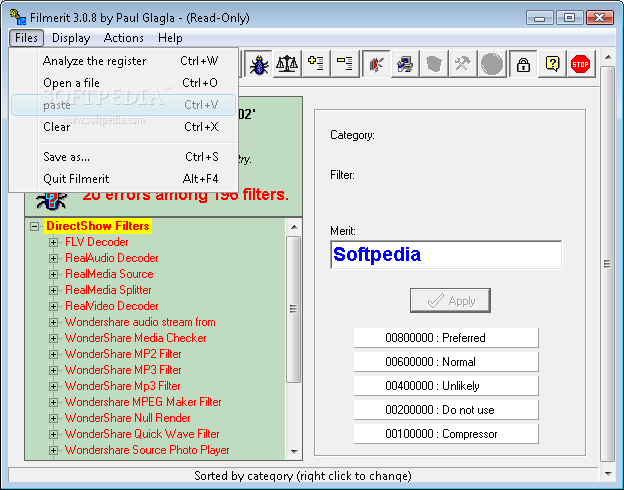
Task: Click main window scrollbar down arrow
Action: [608, 474]
